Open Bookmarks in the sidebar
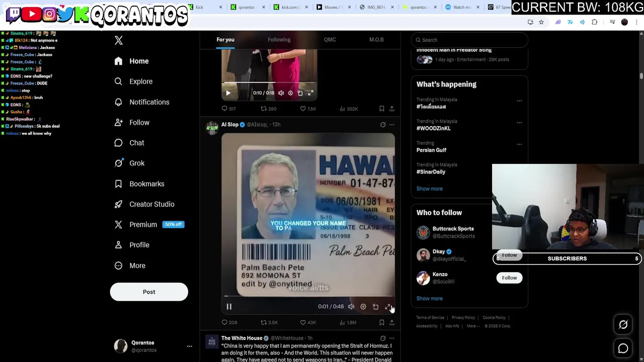Image resolution: width=644 pixels, height=362 pixels. pyautogui.click(x=139, y=184)
